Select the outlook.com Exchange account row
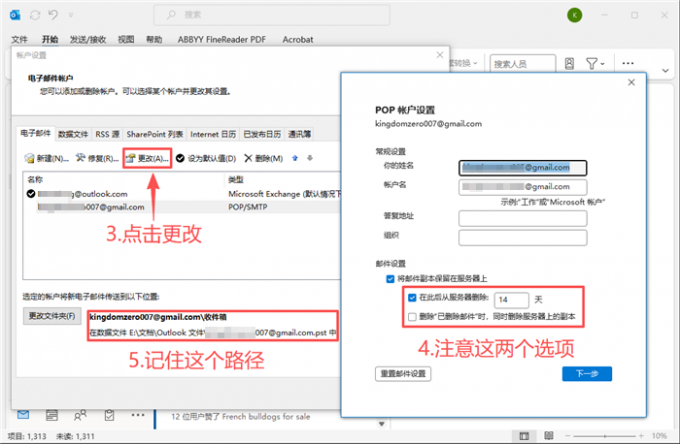680x444 pixels. click(x=182, y=194)
